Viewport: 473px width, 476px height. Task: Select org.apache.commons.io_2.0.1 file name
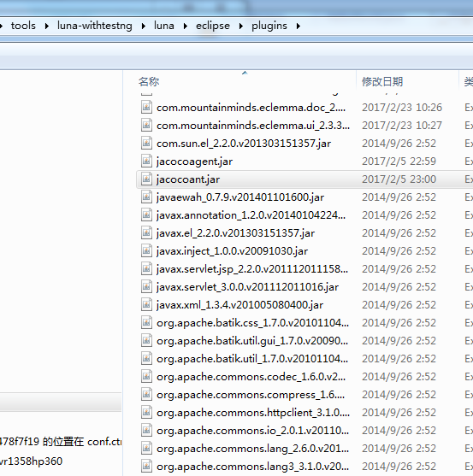point(253,430)
